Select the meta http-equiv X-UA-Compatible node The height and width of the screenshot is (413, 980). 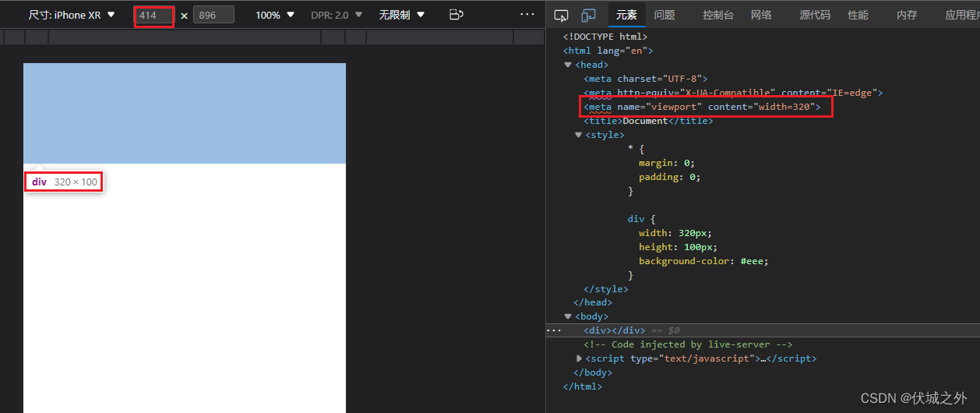(x=733, y=93)
